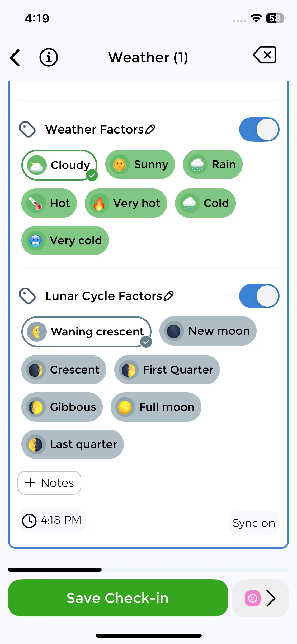Tap the Weather Factors tag icon
Screen dimensions: 297x644
pyautogui.click(x=27, y=130)
